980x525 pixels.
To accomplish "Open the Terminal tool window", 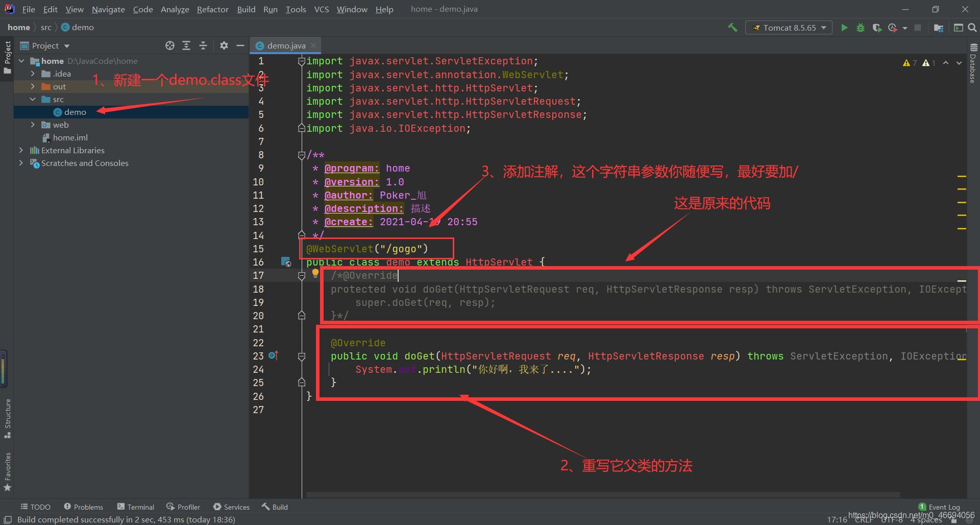I will pos(136,507).
